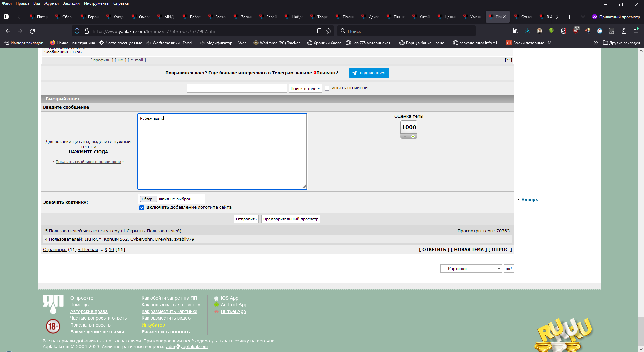
Task: Open the 'НАЖМИТЕ СЮДА' quote link
Action: coord(88,152)
